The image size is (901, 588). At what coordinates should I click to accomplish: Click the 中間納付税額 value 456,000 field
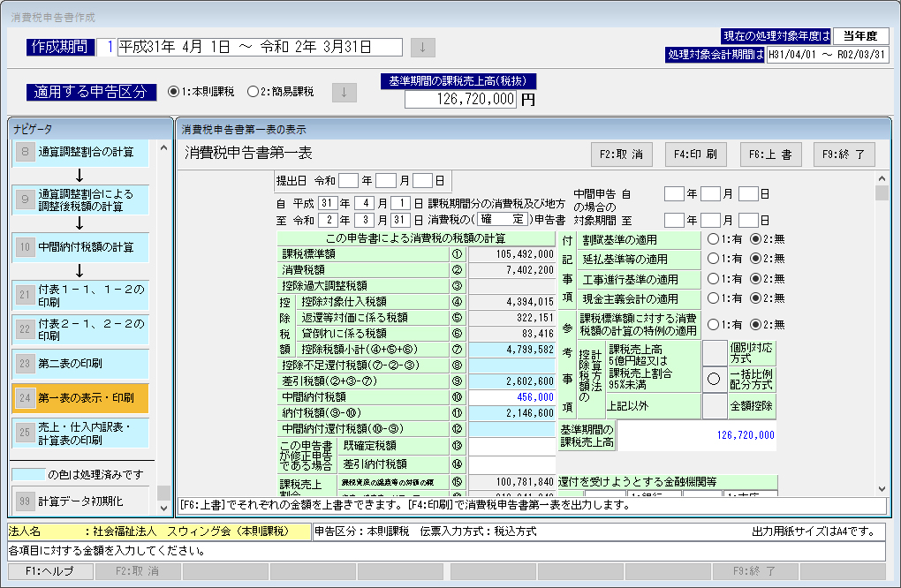pyautogui.click(x=512, y=397)
